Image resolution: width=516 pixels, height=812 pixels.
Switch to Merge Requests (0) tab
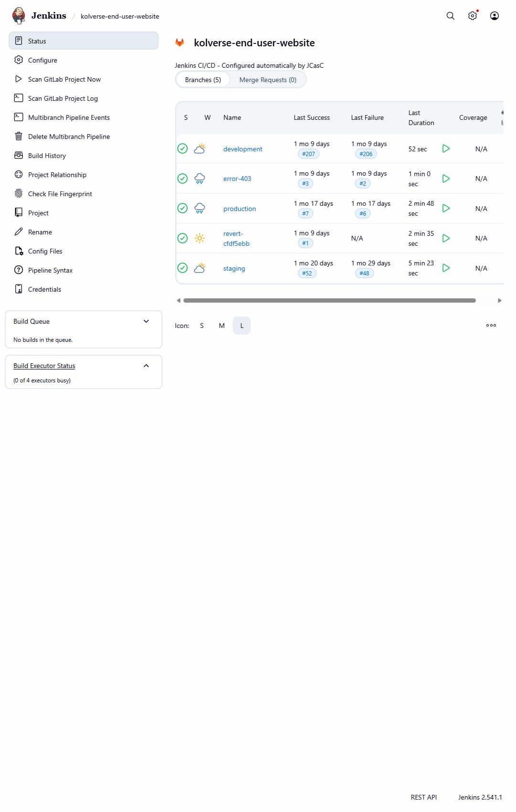[x=268, y=80]
